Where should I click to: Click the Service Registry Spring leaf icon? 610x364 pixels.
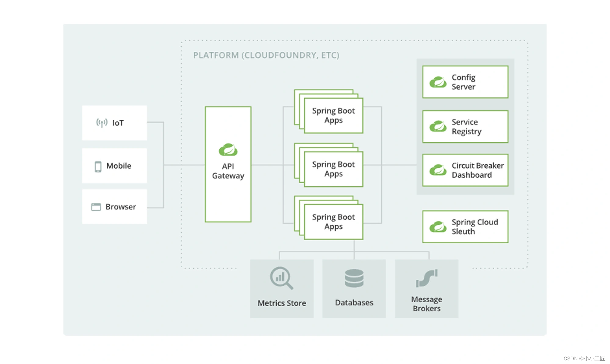(x=438, y=126)
